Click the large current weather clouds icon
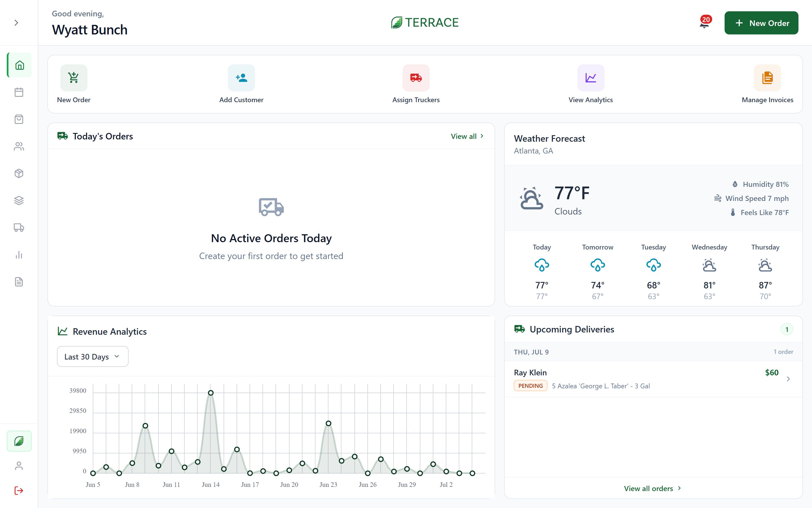Image resolution: width=812 pixels, height=508 pixels. point(531,198)
